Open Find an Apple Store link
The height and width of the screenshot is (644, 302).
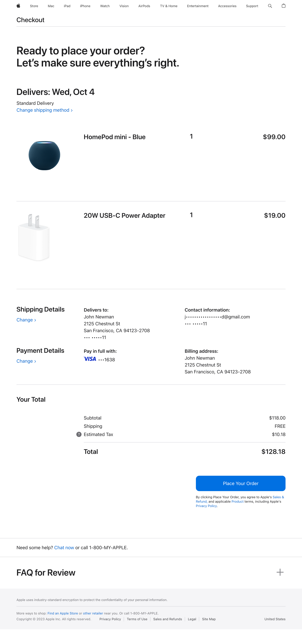62,613
